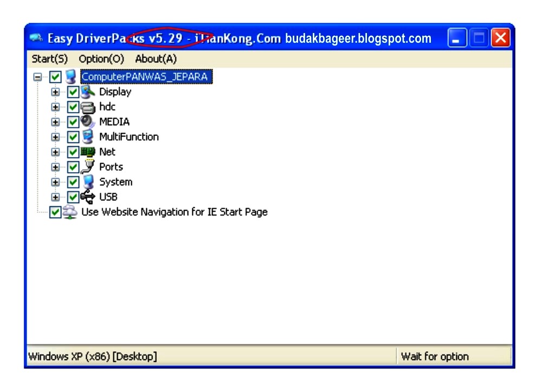Open the About(A) menu

pos(156,58)
